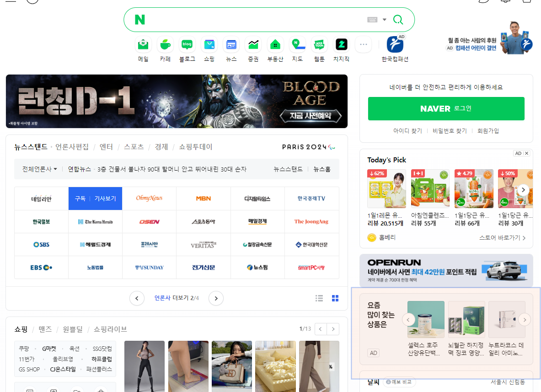Screen dimensions: 541x392
Task: Click the 예보 비교 weather button
Action: 399,382
